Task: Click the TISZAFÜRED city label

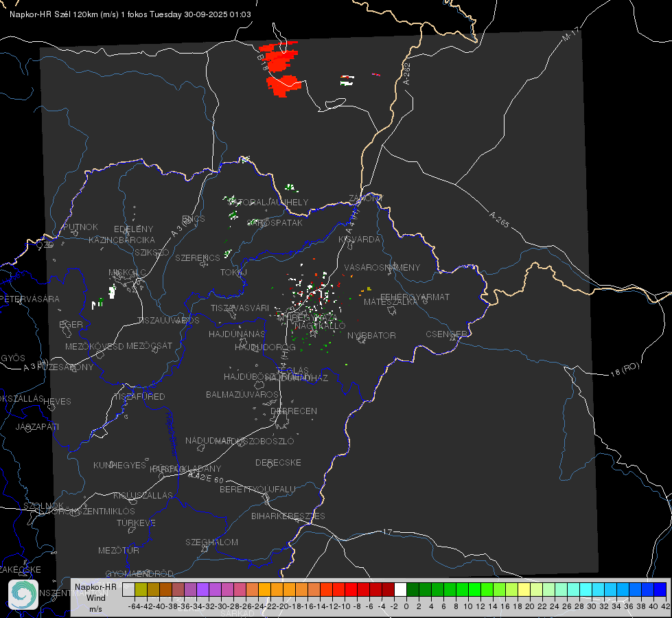Action: (139, 397)
